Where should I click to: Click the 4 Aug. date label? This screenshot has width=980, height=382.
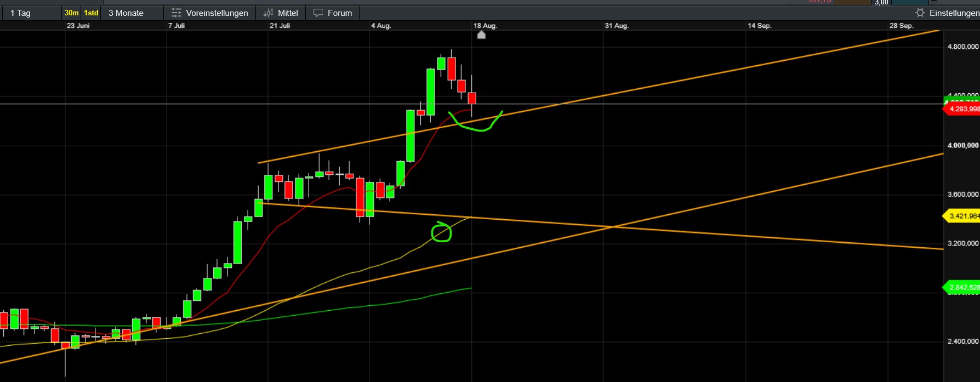point(381,26)
